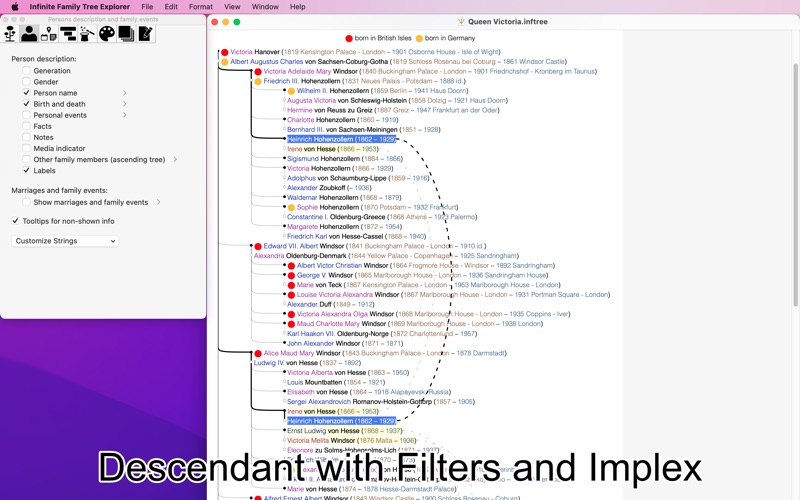Open the File menu
Screen dimensions: 800x500
click(x=147, y=7)
